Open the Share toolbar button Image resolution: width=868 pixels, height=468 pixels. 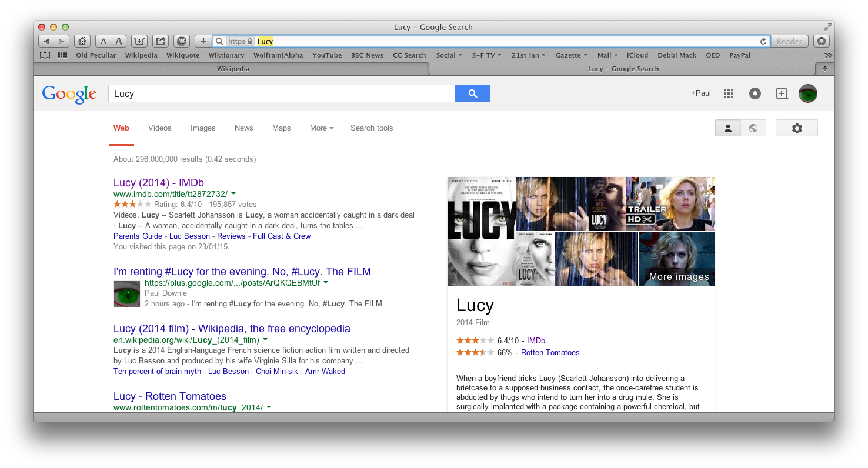click(x=161, y=41)
